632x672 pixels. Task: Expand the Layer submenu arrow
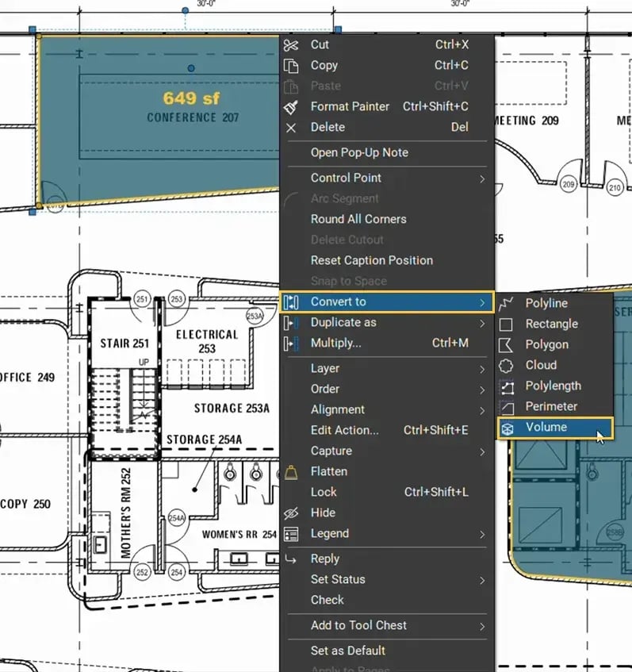point(482,369)
